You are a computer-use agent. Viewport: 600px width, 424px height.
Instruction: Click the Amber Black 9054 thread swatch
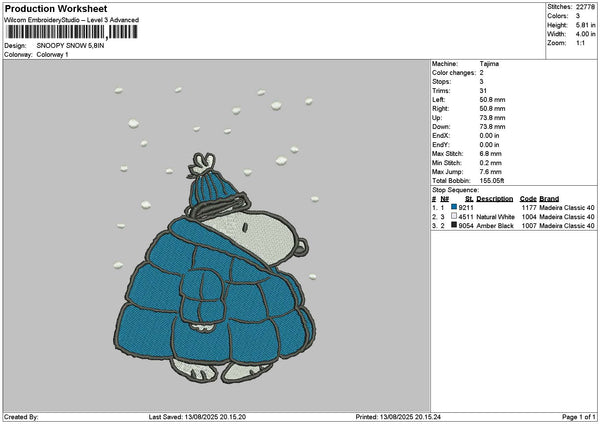(x=454, y=225)
